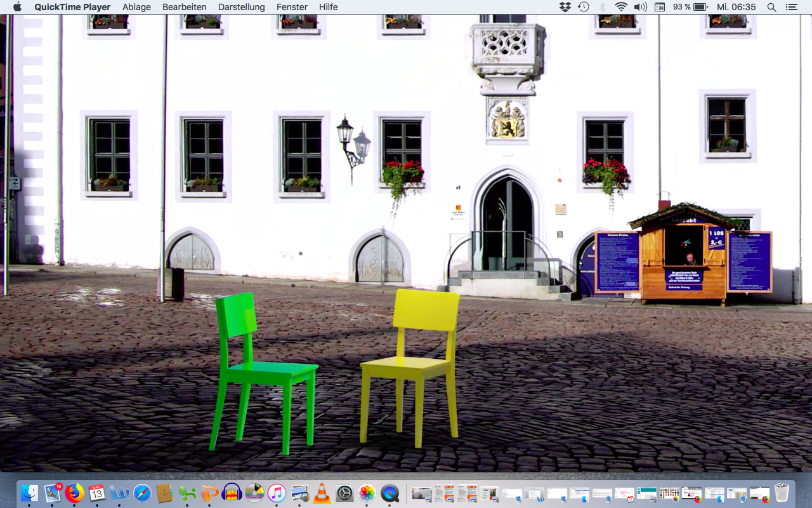Open the Trash in the Dock

(x=782, y=493)
